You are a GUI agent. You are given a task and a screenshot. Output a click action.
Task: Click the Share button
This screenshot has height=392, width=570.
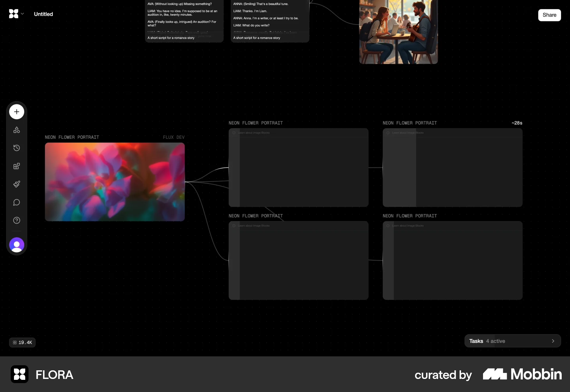click(549, 15)
